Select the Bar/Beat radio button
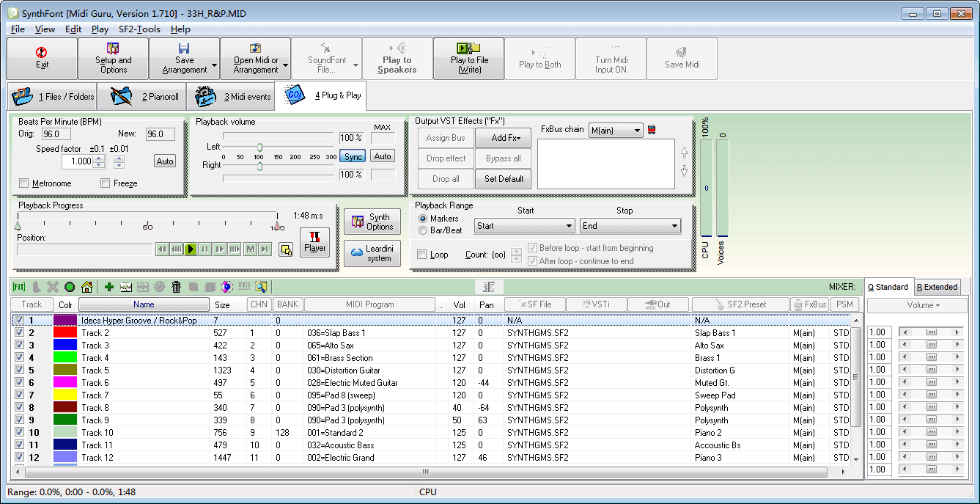The height and width of the screenshot is (504, 980). 423,230
